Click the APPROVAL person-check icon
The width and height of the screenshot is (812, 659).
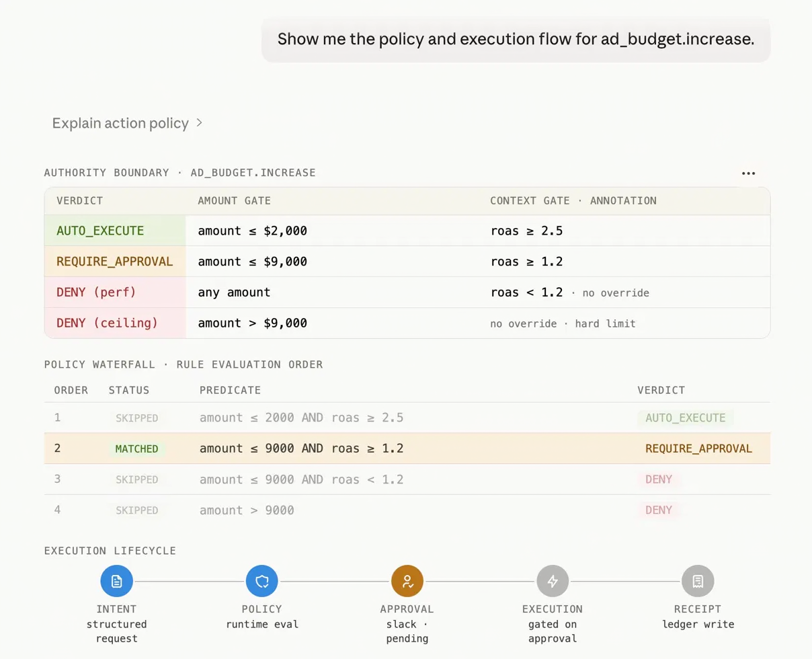point(407,581)
